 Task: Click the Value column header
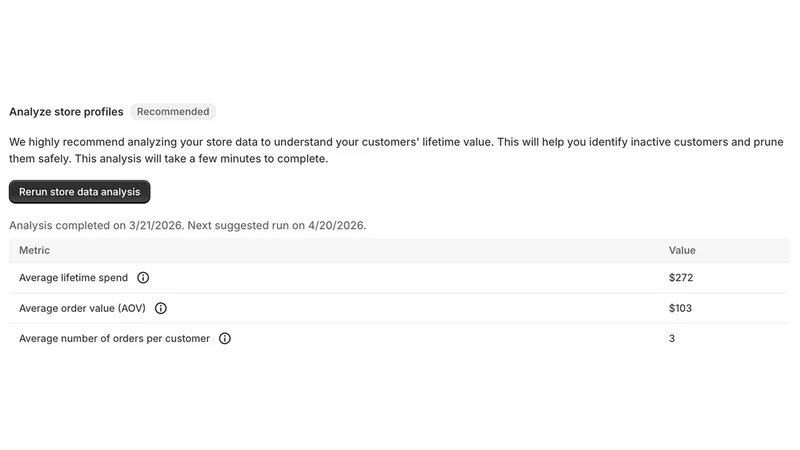pos(682,250)
